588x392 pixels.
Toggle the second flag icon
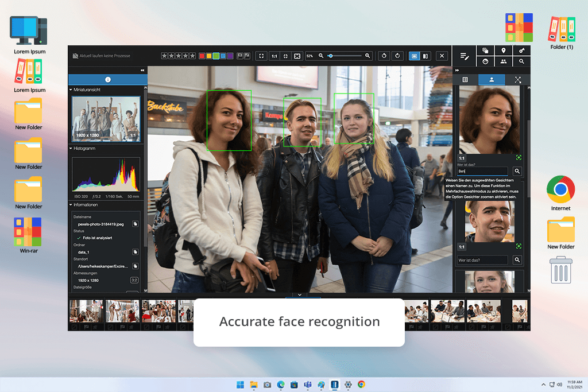[x=247, y=56]
